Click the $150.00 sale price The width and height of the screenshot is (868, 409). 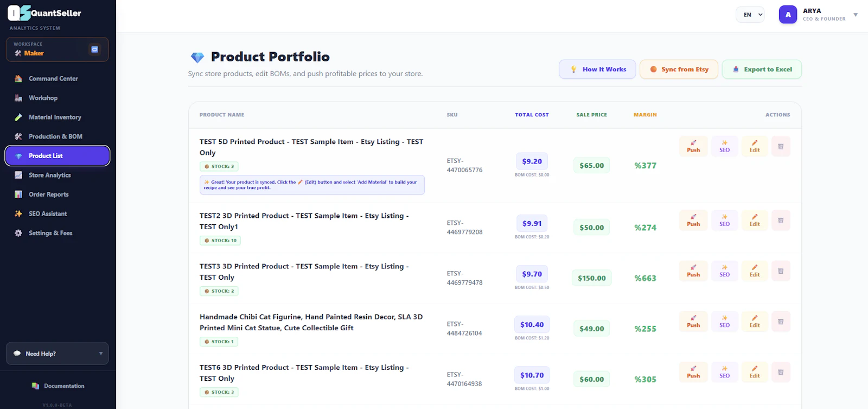pyautogui.click(x=591, y=278)
